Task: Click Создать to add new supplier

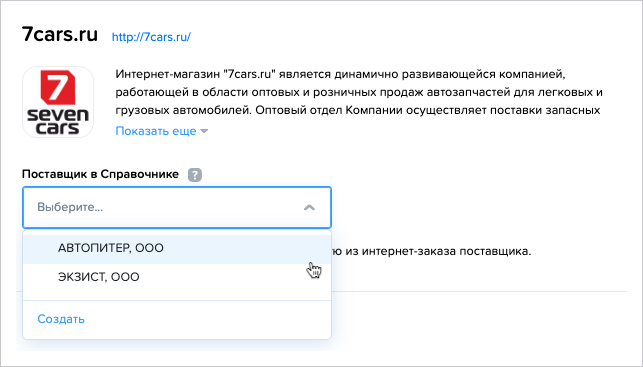Action: pos(61,319)
